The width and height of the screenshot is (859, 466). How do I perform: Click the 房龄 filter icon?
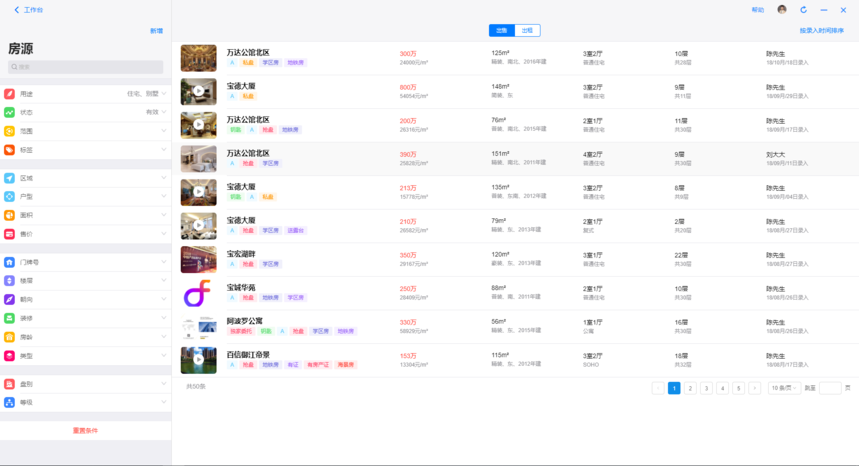point(9,337)
